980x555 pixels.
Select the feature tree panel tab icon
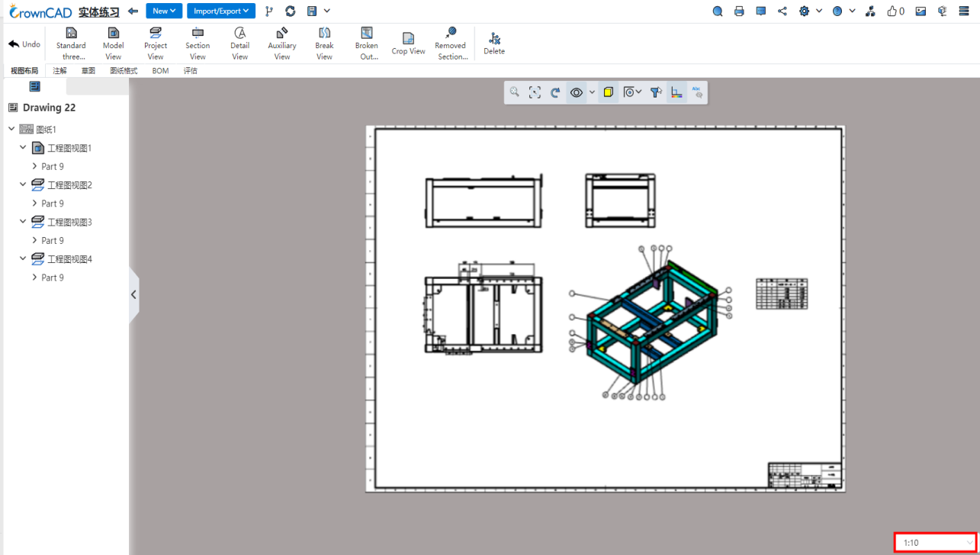[x=34, y=87]
